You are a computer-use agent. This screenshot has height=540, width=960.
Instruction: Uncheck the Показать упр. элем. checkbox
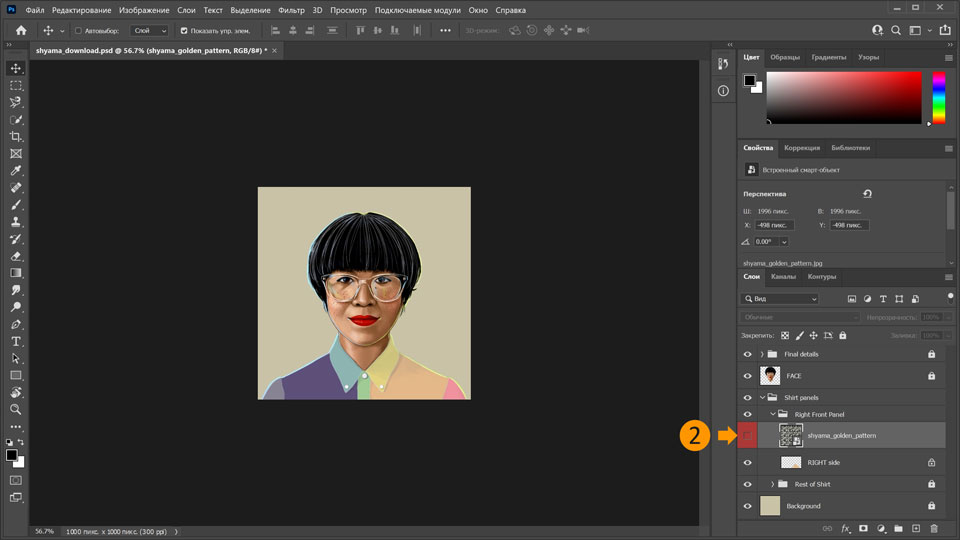click(184, 31)
